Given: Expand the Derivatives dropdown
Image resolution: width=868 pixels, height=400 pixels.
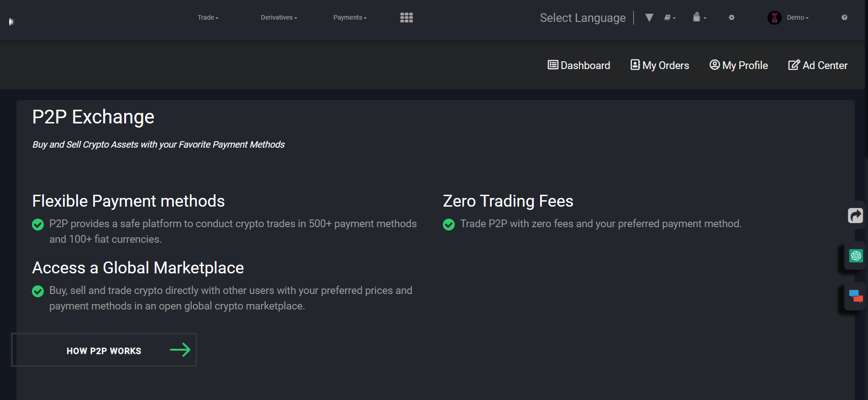Looking at the screenshot, I should [x=279, y=17].
